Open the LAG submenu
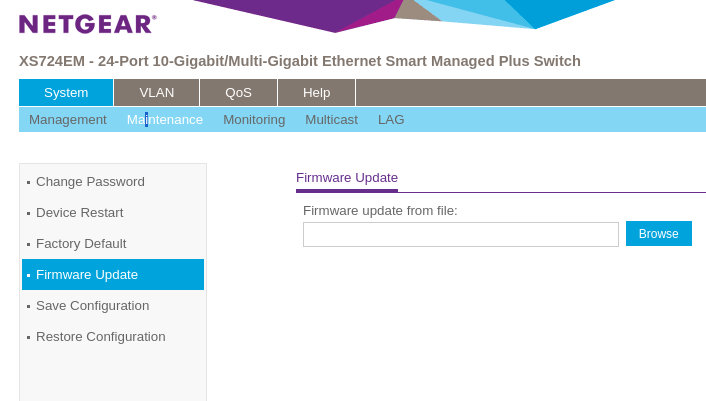 [391, 120]
